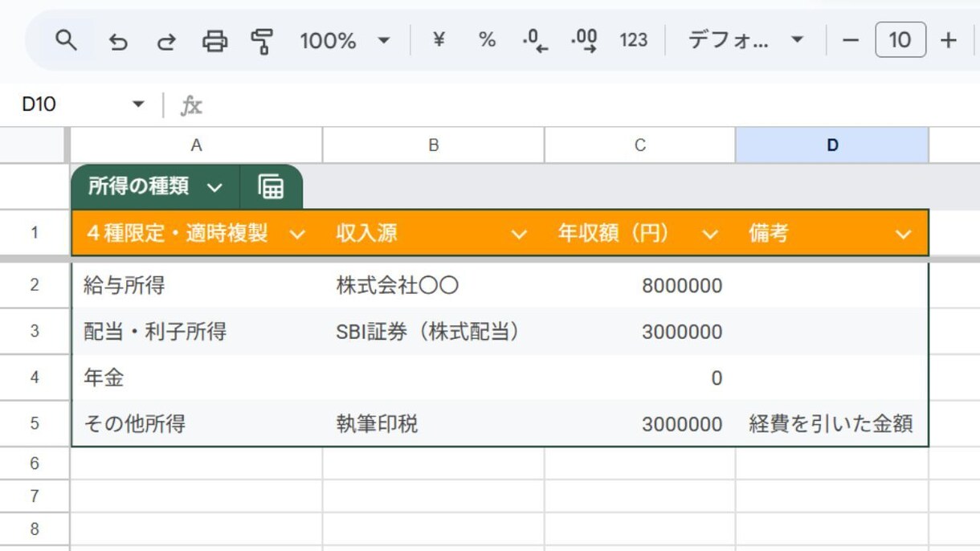The image size is (980, 551).
Task: Undo the last action
Action: pyautogui.click(x=118, y=41)
